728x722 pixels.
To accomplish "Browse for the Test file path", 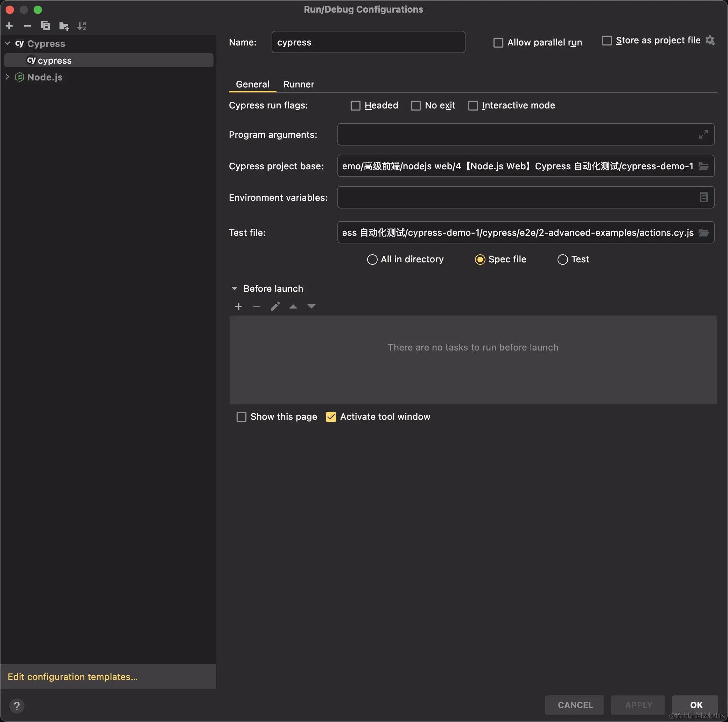I will click(x=703, y=233).
